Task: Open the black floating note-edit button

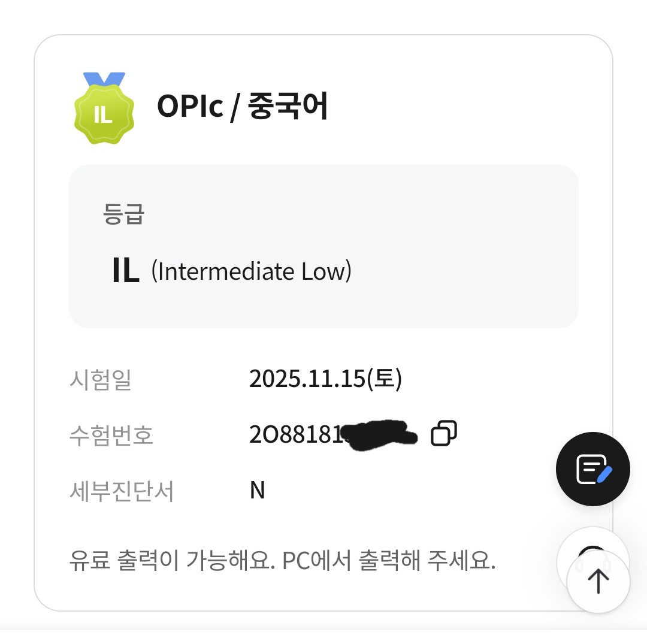Action: [x=592, y=468]
